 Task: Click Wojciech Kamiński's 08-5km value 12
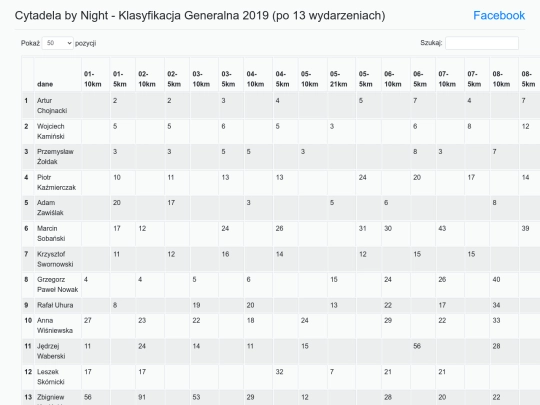[x=525, y=126]
